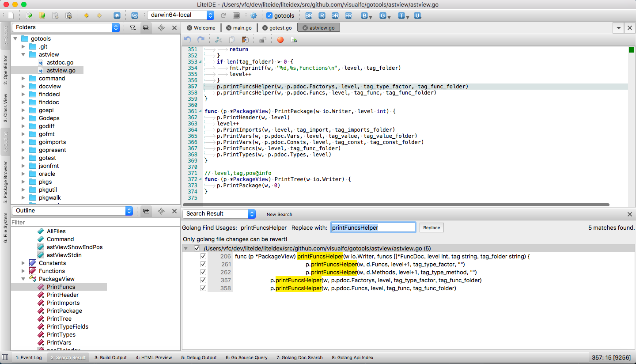This screenshot has width=636, height=364.
Task: Select PrintHeader in the Outline tree
Action: click(63, 295)
